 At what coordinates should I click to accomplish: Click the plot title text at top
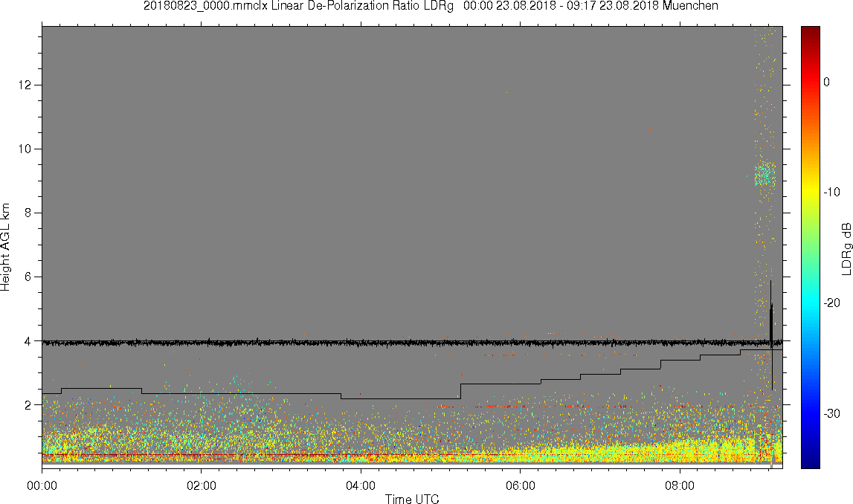[x=431, y=6]
